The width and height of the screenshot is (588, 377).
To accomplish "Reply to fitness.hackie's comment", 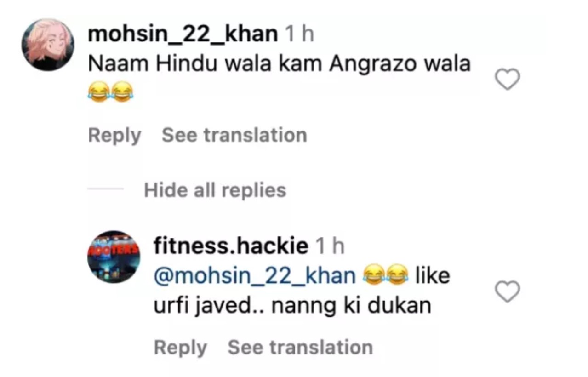I will click(x=180, y=348).
